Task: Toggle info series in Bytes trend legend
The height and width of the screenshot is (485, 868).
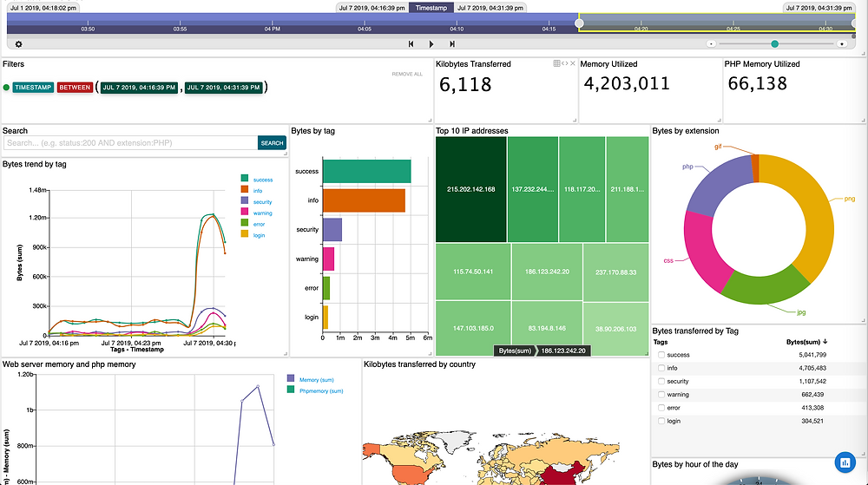Action: click(x=252, y=190)
